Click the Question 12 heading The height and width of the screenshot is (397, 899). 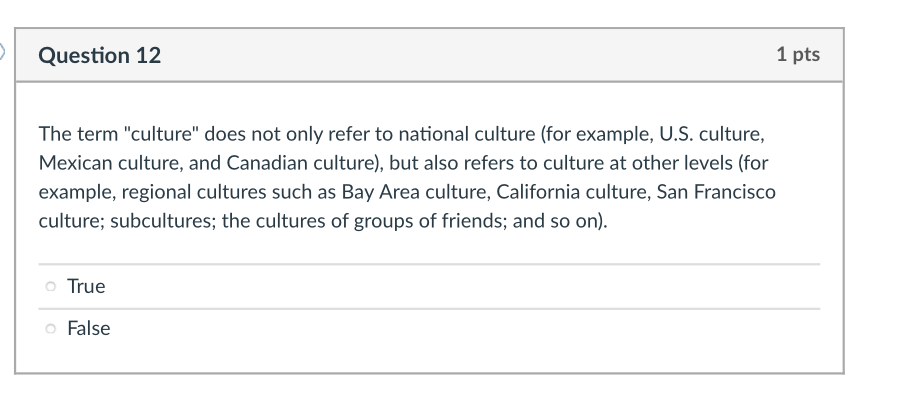(x=100, y=55)
